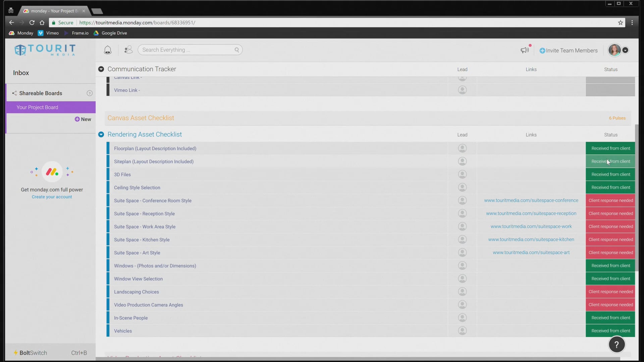This screenshot has height=362, width=644.
Task: Click the browser address bar URL
Action: coord(137,22)
